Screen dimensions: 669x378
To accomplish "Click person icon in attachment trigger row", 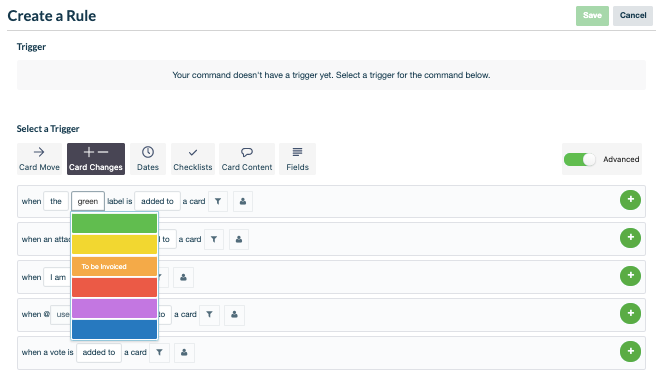I will (x=239, y=239).
